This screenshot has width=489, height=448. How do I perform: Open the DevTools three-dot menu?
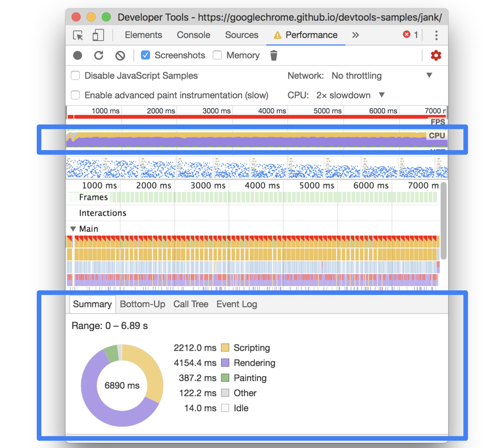click(436, 35)
